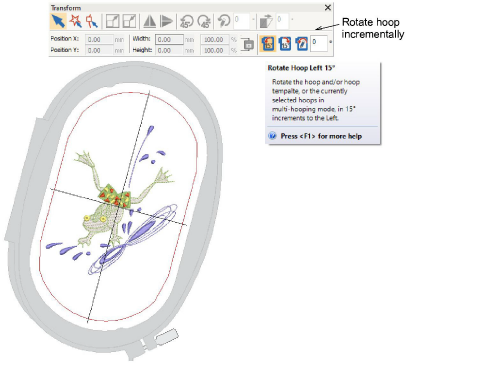
Task: Click the Width millimeter field
Action: tap(169, 40)
